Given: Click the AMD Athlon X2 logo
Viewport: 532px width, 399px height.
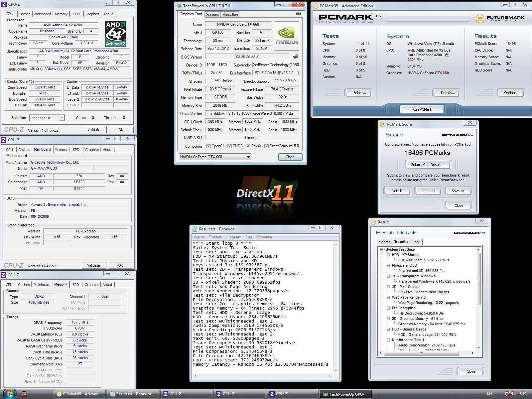Looking at the screenshot, I should pos(115,34).
